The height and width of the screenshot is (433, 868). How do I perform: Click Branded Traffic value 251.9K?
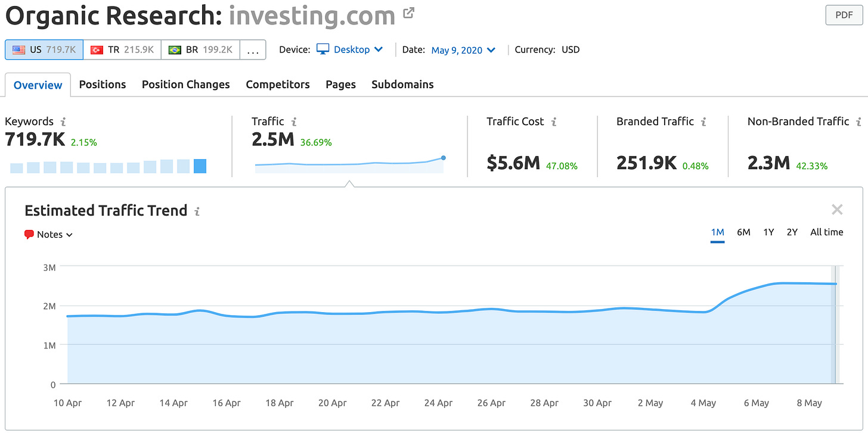pos(647,163)
